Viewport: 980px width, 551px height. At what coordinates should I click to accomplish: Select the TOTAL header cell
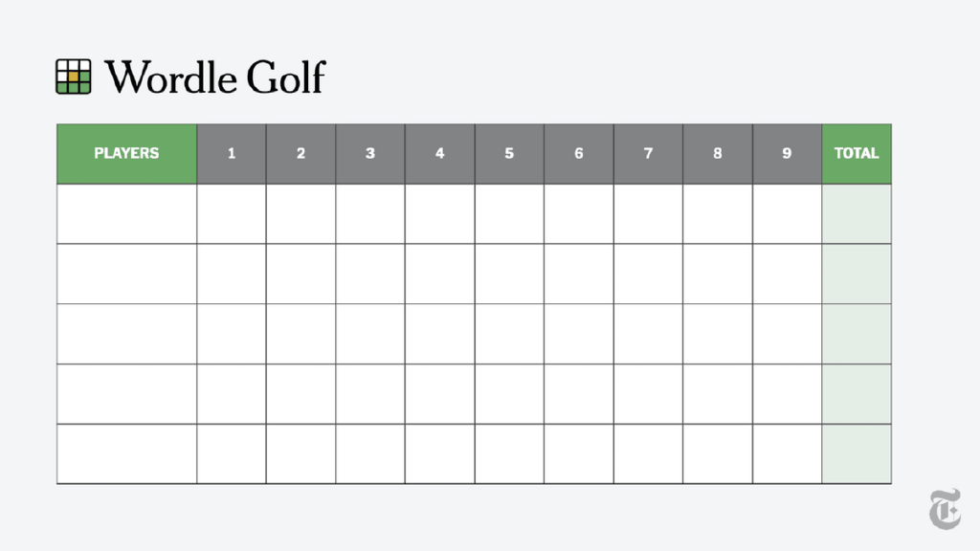click(x=857, y=153)
